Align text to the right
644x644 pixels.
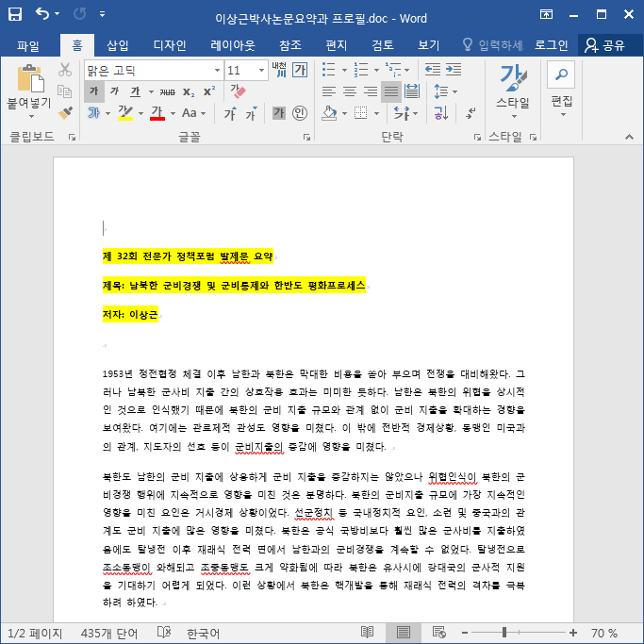point(371,91)
